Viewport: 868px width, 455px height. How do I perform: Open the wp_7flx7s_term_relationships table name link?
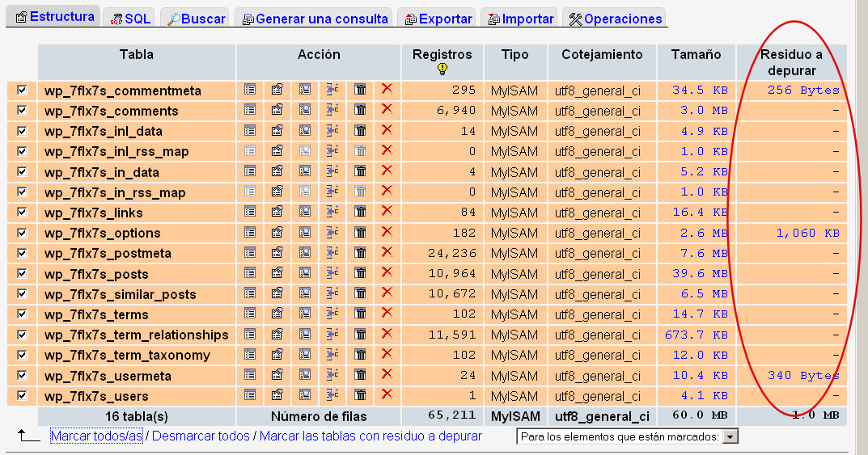click(x=136, y=335)
